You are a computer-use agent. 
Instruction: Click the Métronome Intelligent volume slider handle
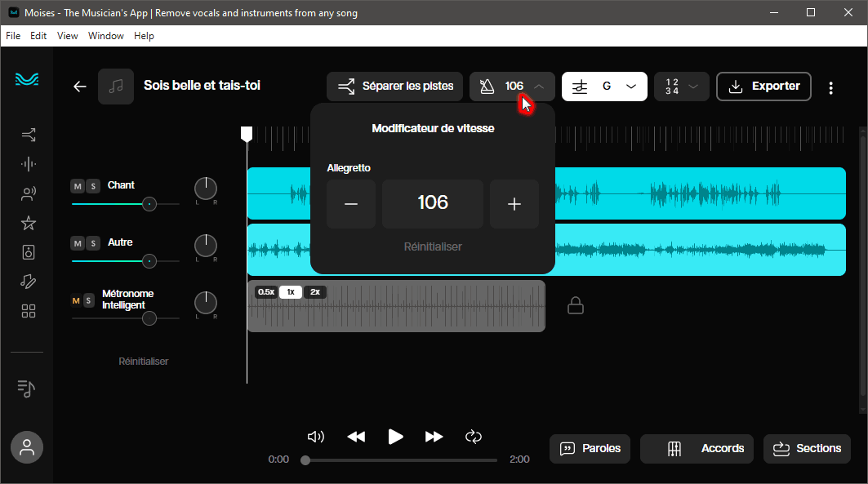coord(149,318)
